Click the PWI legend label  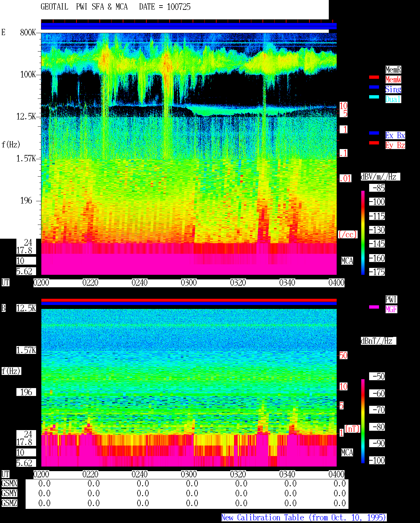click(391, 299)
